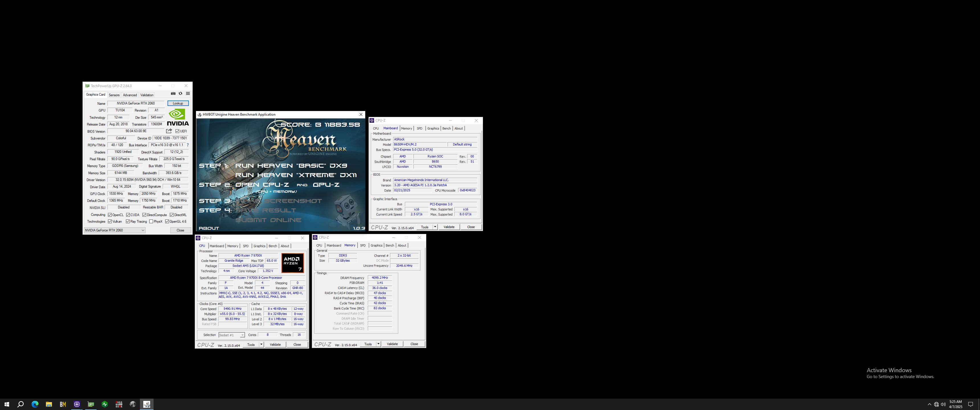Open the notification center icon
Viewport: 980px width, 410px height.
[971, 404]
